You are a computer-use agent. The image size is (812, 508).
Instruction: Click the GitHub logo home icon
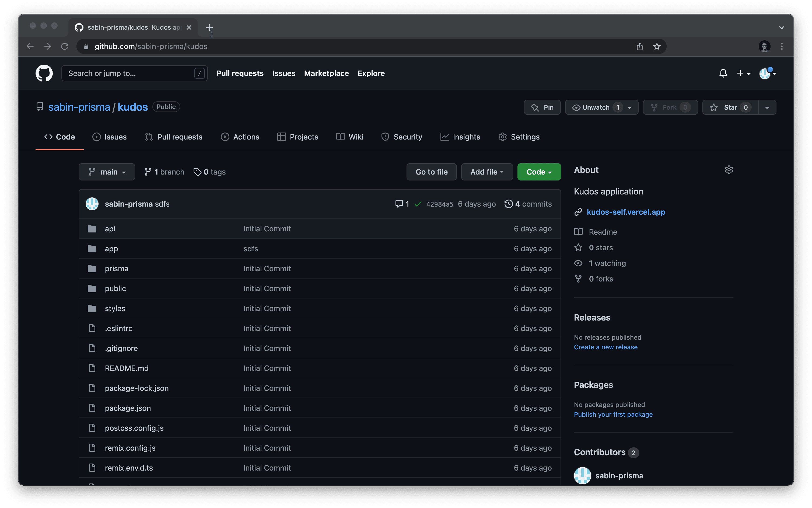[44, 73]
